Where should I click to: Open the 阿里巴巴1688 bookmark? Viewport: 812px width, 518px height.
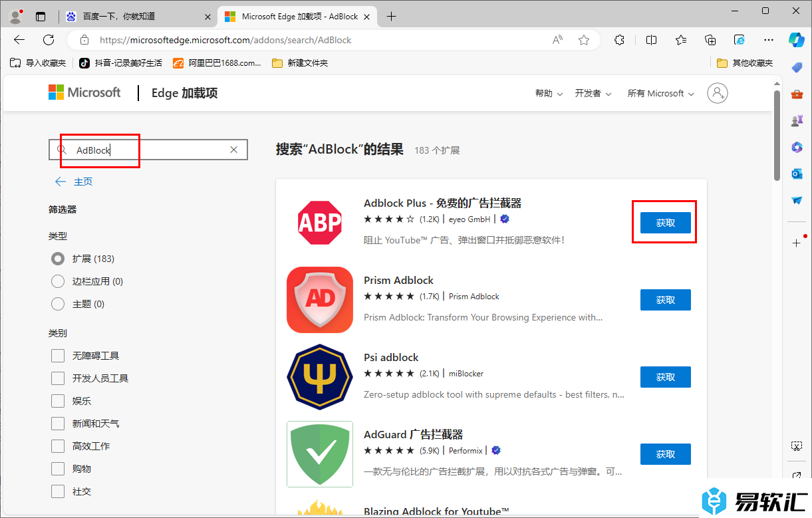(x=217, y=63)
